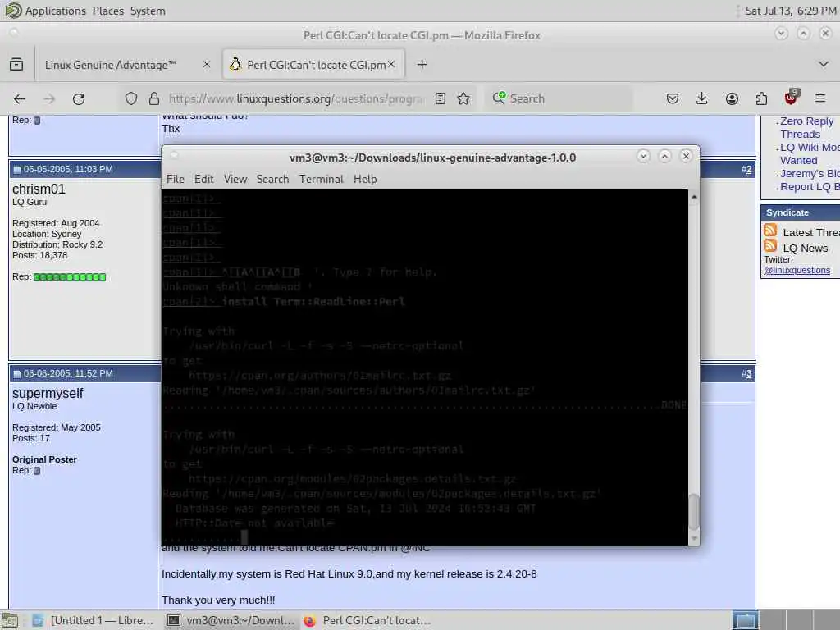Select the Perl CGI:Can't locate CGI.pm tab

click(314, 65)
